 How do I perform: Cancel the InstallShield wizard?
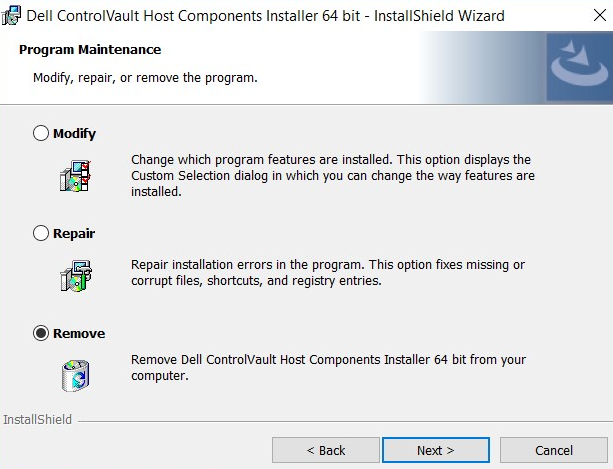pos(553,450)
